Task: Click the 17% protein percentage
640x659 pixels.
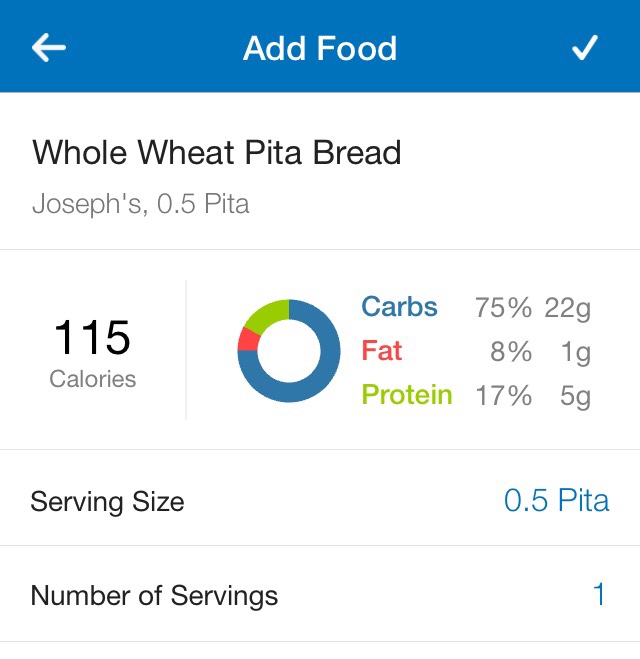Action: (503, 396)
